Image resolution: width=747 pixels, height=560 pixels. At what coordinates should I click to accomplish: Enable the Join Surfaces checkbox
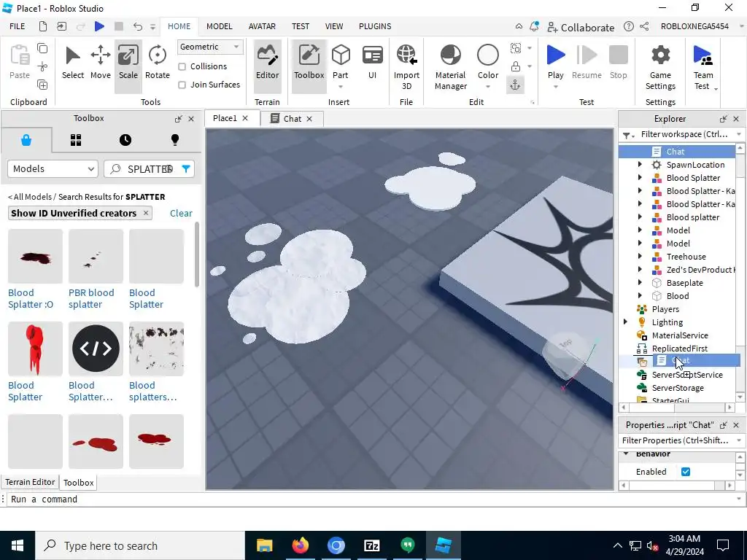pos(182,85)
